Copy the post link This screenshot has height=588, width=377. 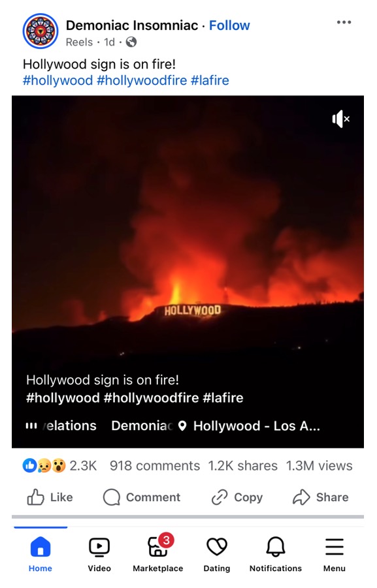tap(237, 497)
